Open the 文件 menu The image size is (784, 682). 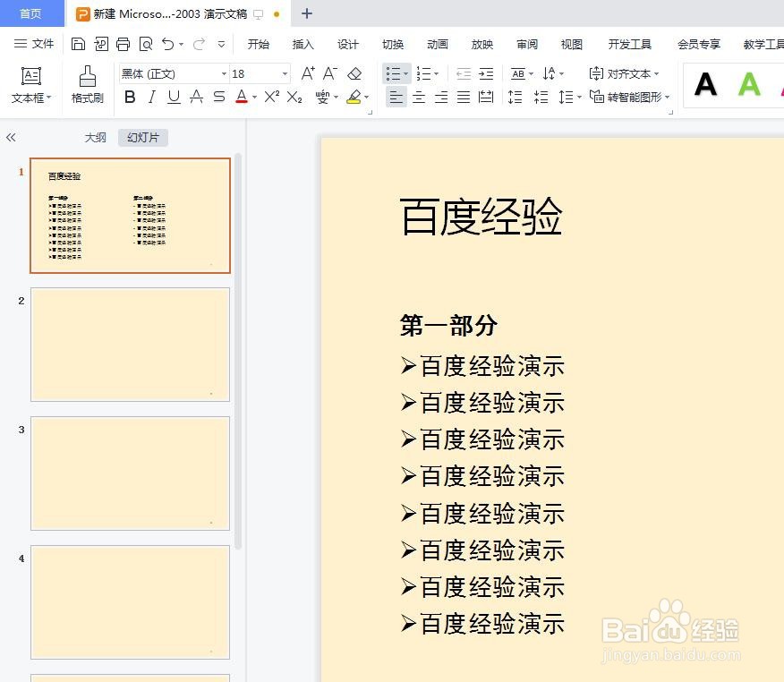point(34,44)
